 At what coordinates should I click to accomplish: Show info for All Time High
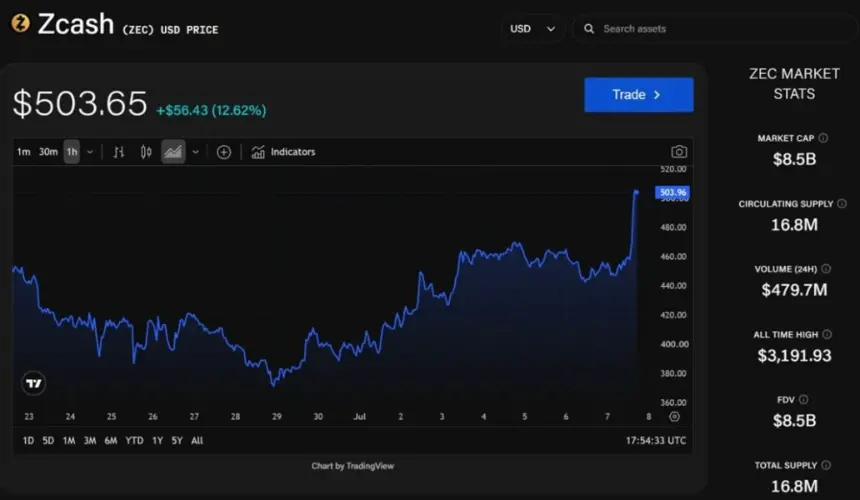tap(827, 334)
